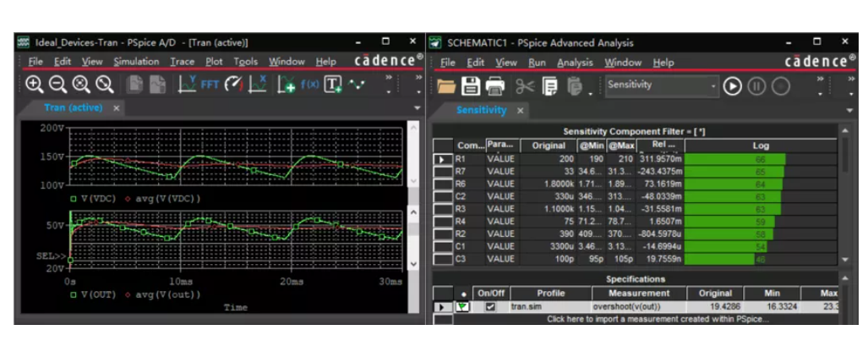Click the green Log bar for C3
The height and width of the screenshot is (341, 868).
(720, 259)
